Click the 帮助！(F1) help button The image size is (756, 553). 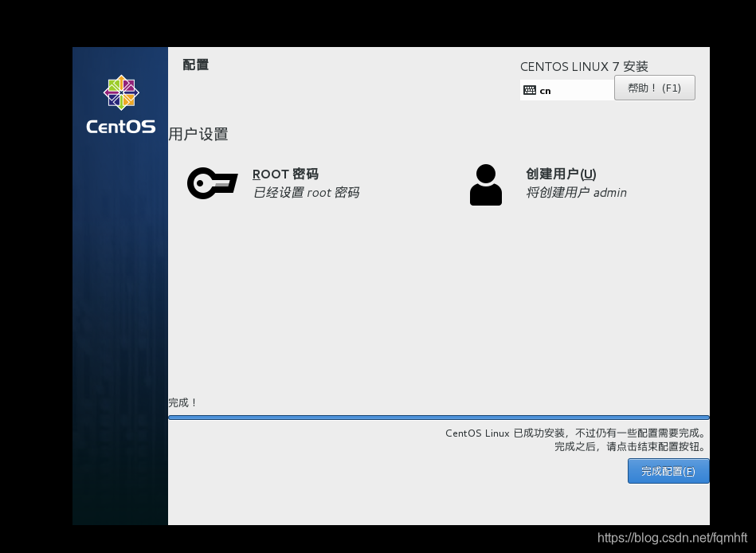coord(654,88)
